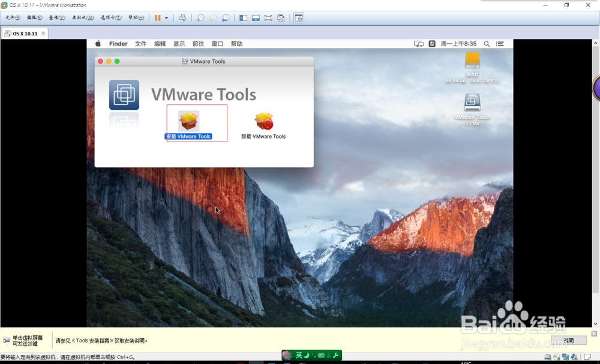Open the Finder 前往 menu
The height and width of the screenshot is (364, 600).
click(198, 44)
